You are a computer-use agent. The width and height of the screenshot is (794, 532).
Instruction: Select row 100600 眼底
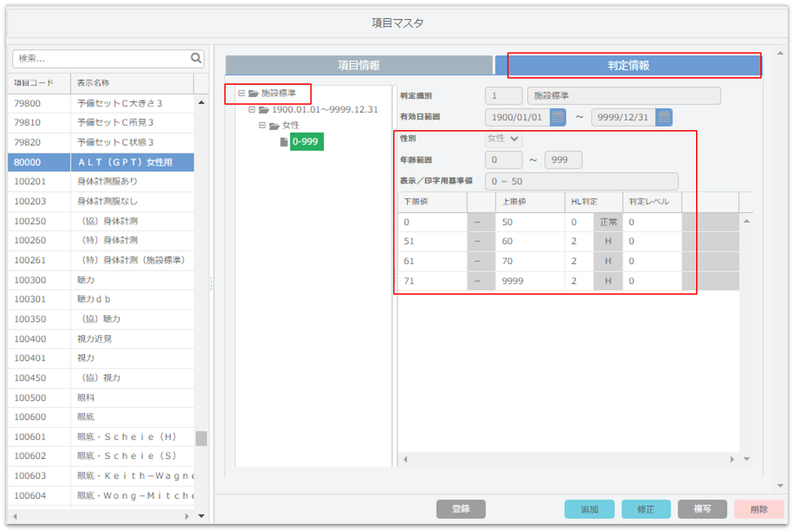pos(101,417)
